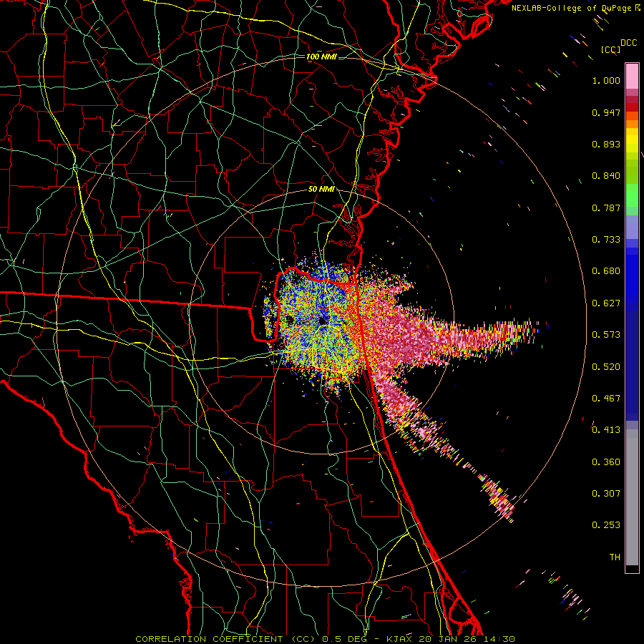
Task: Click the 0.627 scale value
Action: (606, 303)
